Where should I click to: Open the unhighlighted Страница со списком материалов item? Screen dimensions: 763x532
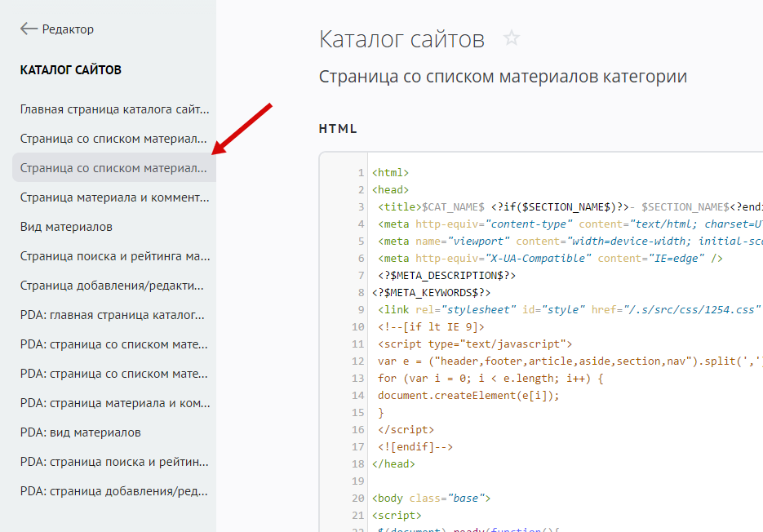click(x=113, y=139)
